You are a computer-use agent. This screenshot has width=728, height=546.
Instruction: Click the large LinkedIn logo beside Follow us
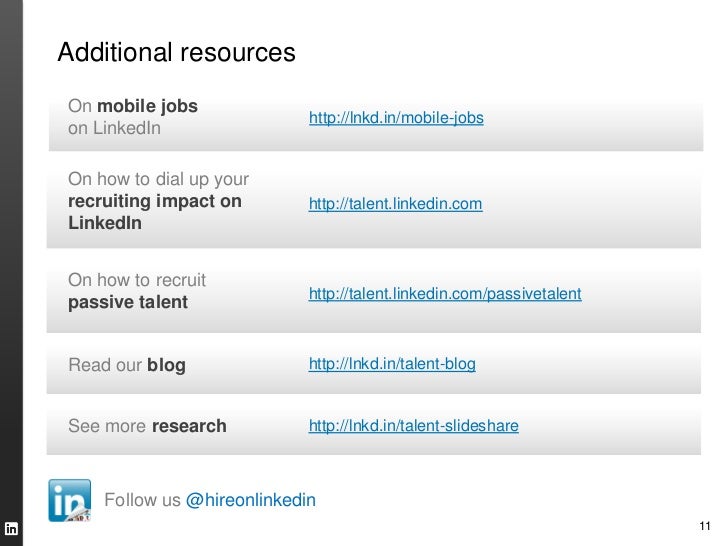70,499
